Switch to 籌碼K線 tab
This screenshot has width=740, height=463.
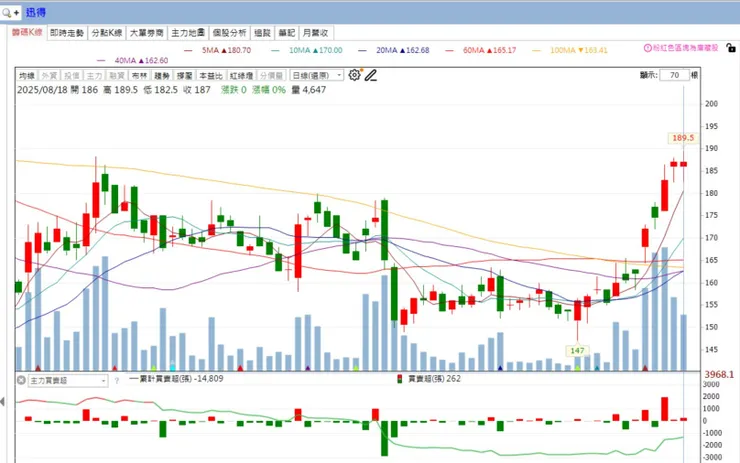pyautogui.click(x=27, y=33)
